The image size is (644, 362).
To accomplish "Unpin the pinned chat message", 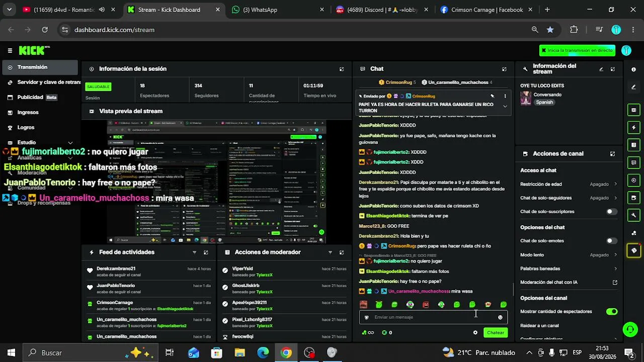I will (493, 96).
